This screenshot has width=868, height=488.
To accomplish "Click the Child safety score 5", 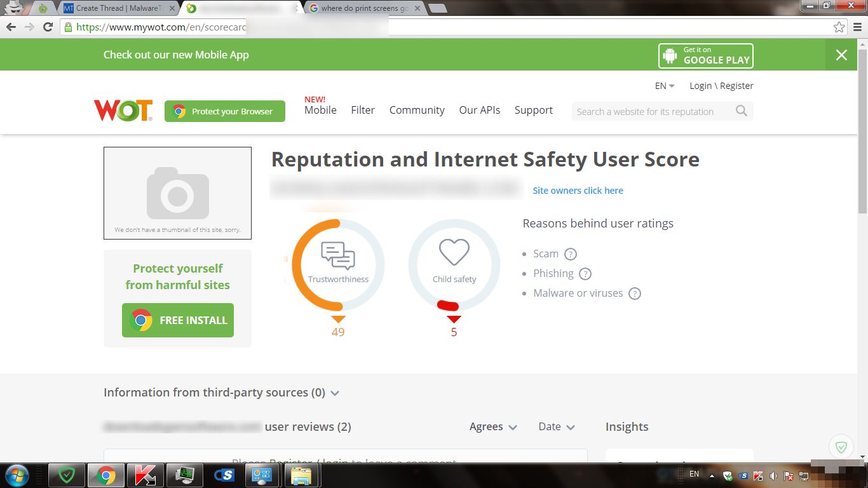I will pyautogui.click(x=454, y=332).
